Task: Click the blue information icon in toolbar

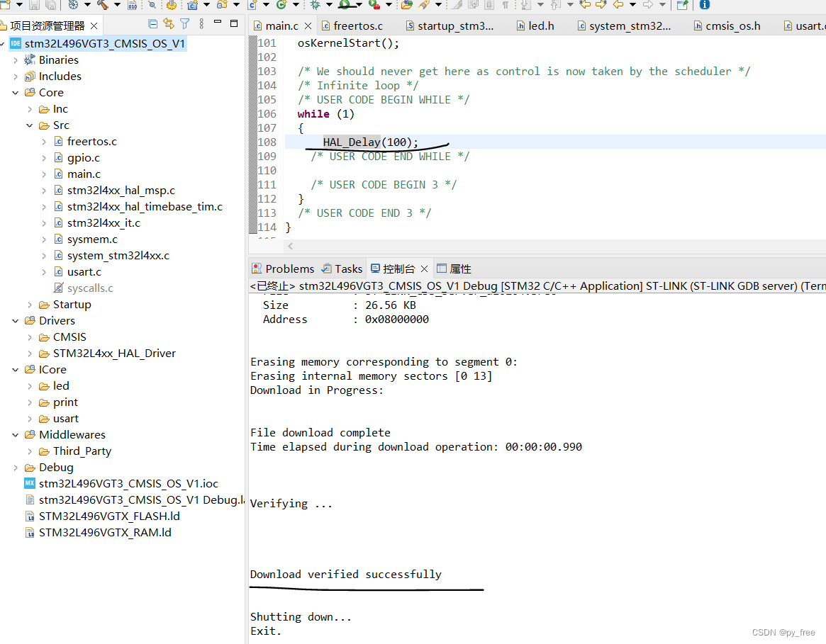Action: coord(704,5)
